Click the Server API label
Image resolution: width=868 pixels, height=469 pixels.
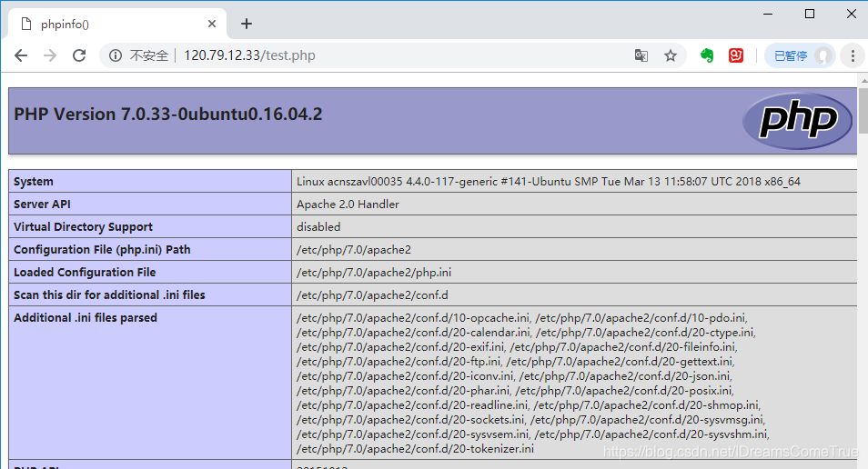coord(42,205)
